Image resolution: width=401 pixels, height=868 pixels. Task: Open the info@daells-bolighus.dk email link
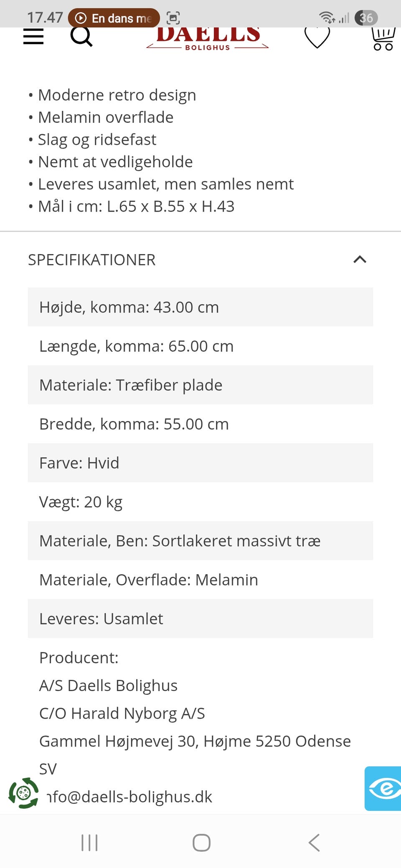point(129,797)
